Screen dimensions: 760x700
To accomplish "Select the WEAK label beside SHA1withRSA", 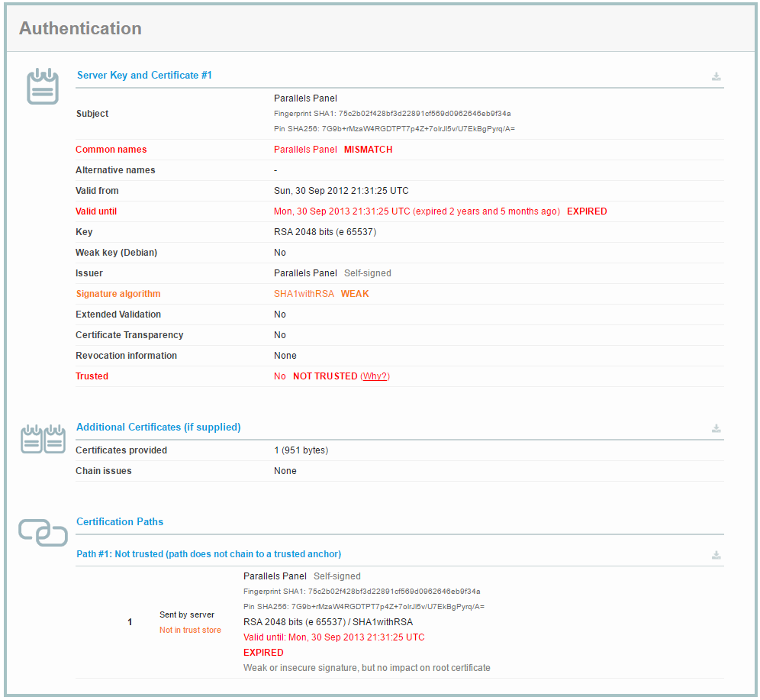I will click(356, 293).
